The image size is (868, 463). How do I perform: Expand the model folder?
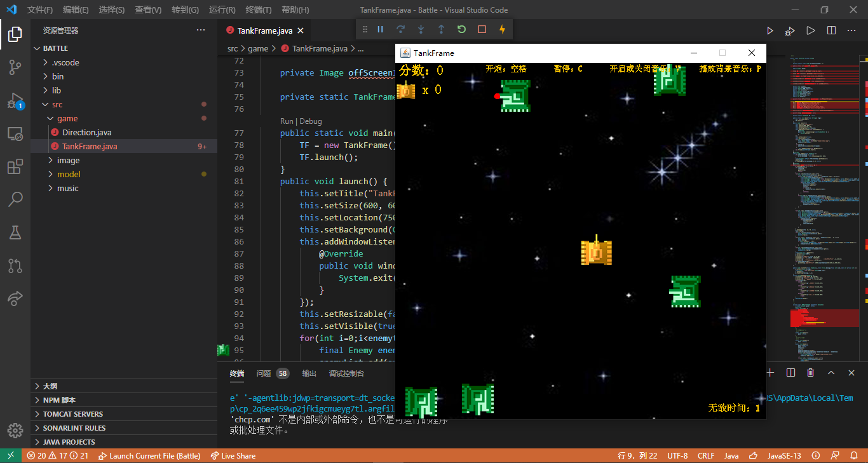click(x=124, y=174)
